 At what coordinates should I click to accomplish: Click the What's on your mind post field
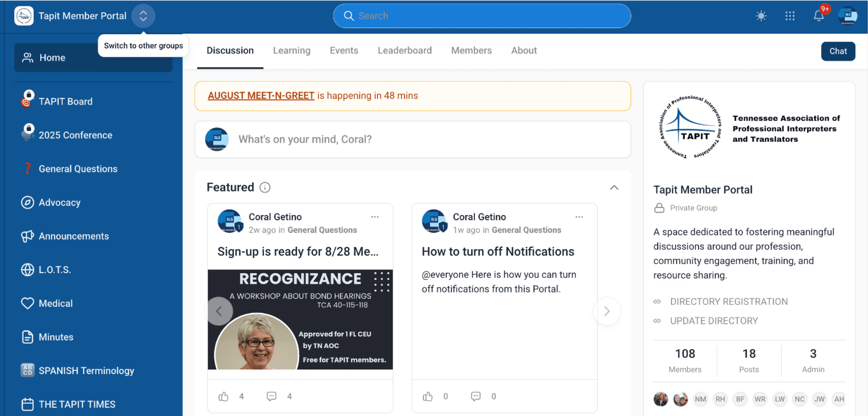pos(413,140)
